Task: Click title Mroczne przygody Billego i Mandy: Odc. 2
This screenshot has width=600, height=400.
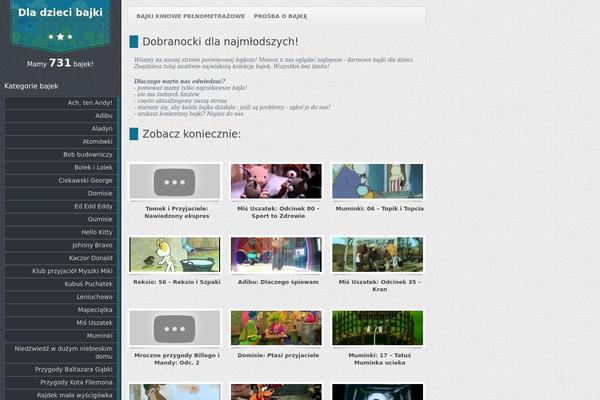Action: [177, 359]
